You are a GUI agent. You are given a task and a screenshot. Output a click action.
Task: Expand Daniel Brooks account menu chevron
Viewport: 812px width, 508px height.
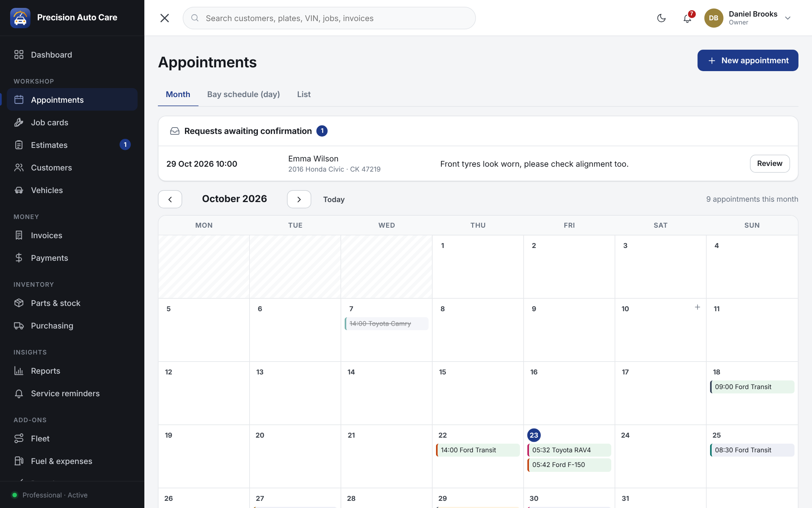tap(788, 18)
